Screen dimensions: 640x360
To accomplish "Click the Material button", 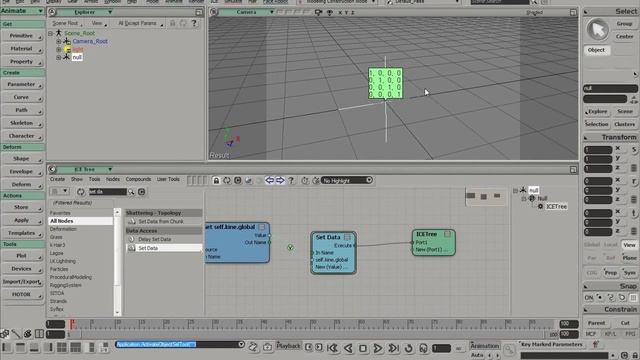I will [x=22, y=49].
